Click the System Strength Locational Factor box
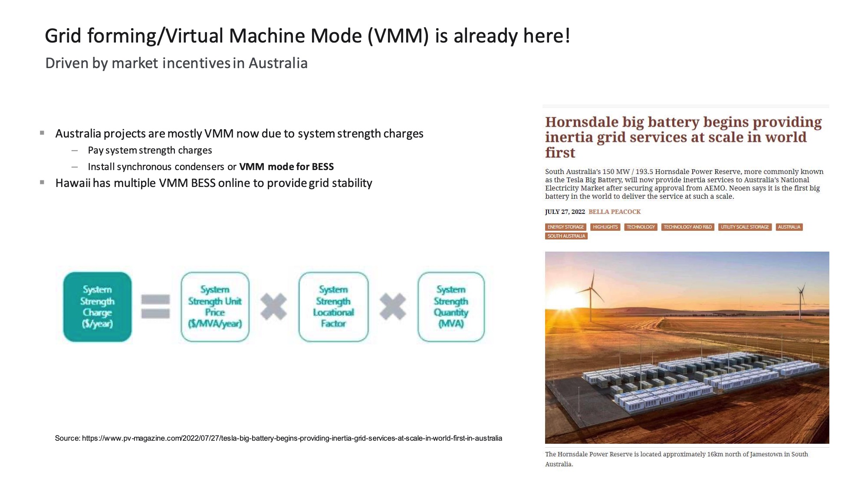The height and width of the screenshot is (488, 868). point(333,307)
